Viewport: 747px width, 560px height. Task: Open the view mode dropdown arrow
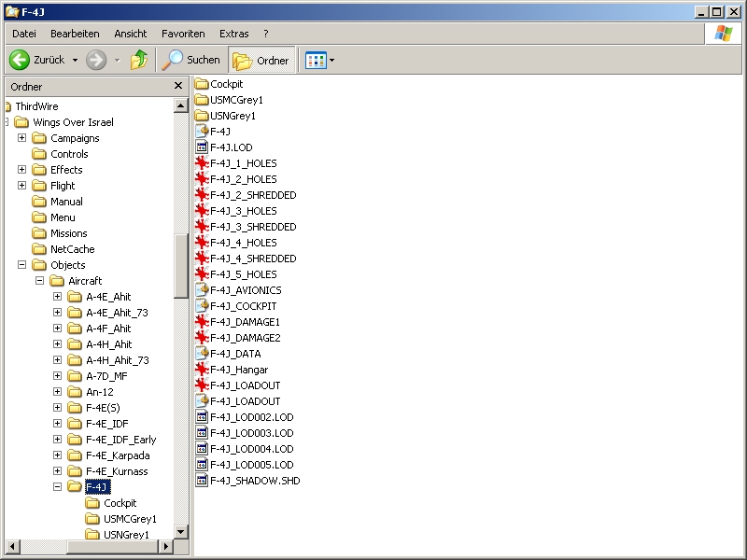[332, 61]
